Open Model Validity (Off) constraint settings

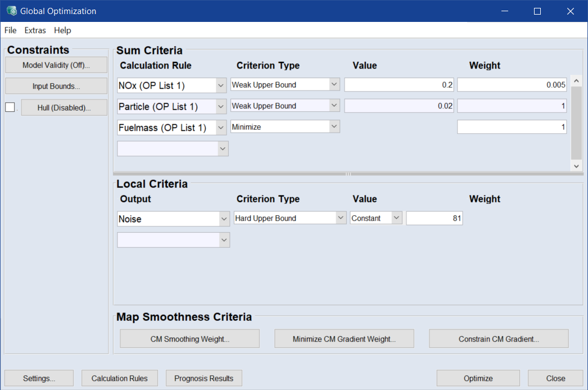(x=56, y=65)
